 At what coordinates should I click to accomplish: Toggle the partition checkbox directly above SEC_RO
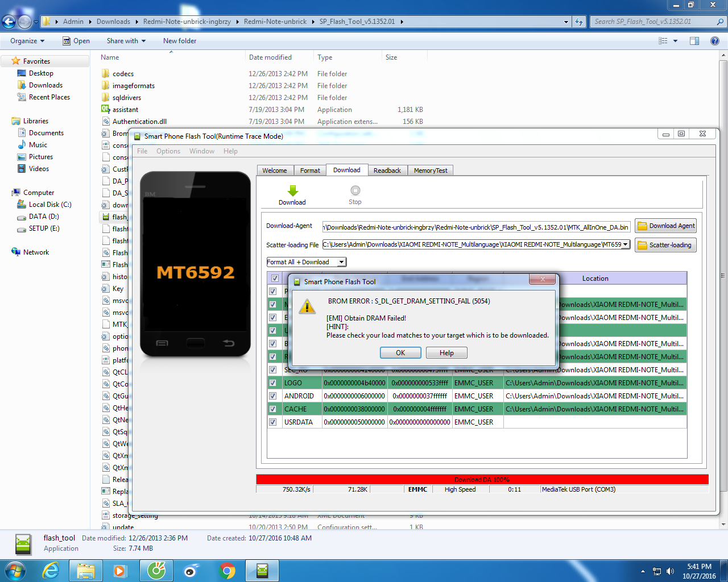[272, 357]
